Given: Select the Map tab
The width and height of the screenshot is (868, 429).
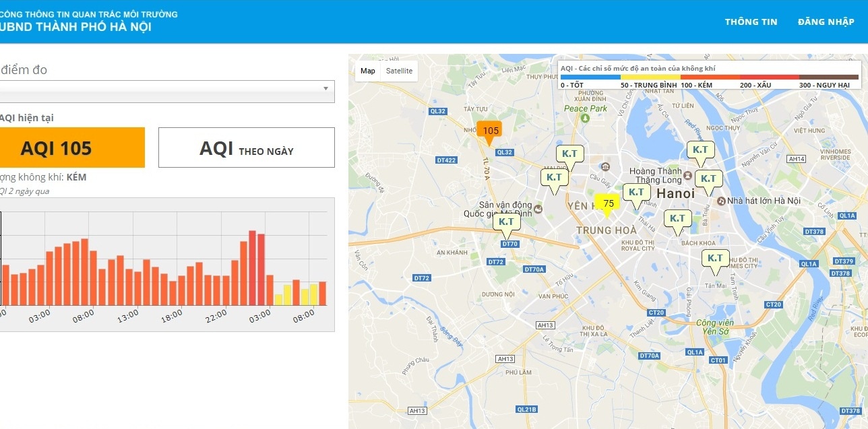Looking at the screenshot, I should (x=367, y=70).
